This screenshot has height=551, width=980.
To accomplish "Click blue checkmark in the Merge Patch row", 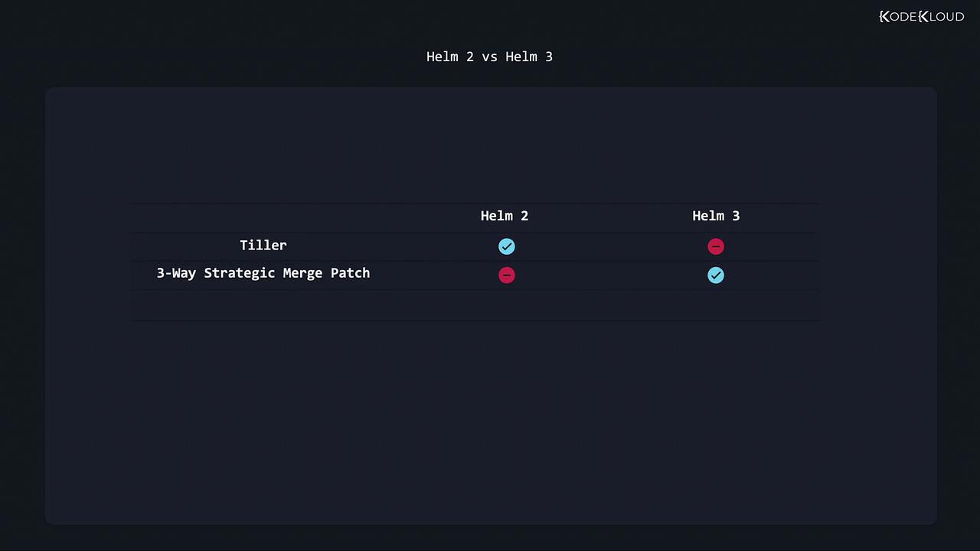I will 716,275.
